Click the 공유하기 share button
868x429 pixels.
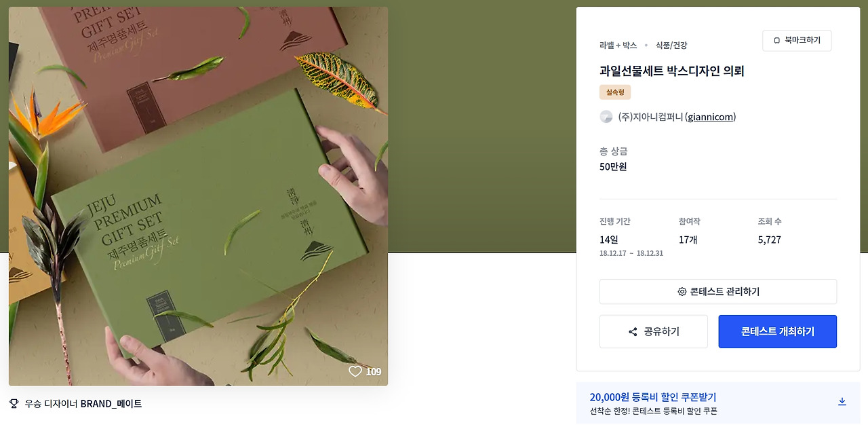654,332
